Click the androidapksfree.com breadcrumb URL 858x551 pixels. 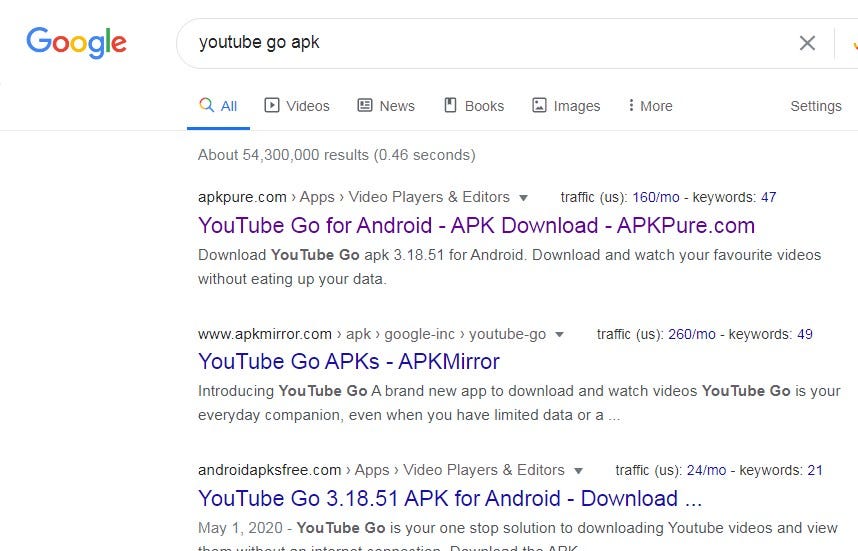(381, 470)
